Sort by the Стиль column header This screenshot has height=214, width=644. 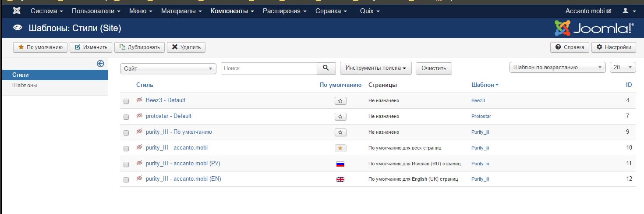(145, 85)
